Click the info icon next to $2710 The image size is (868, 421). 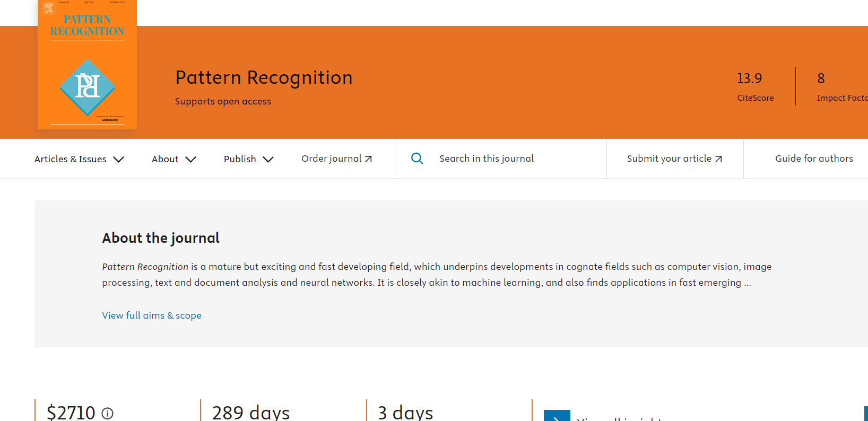108,414
